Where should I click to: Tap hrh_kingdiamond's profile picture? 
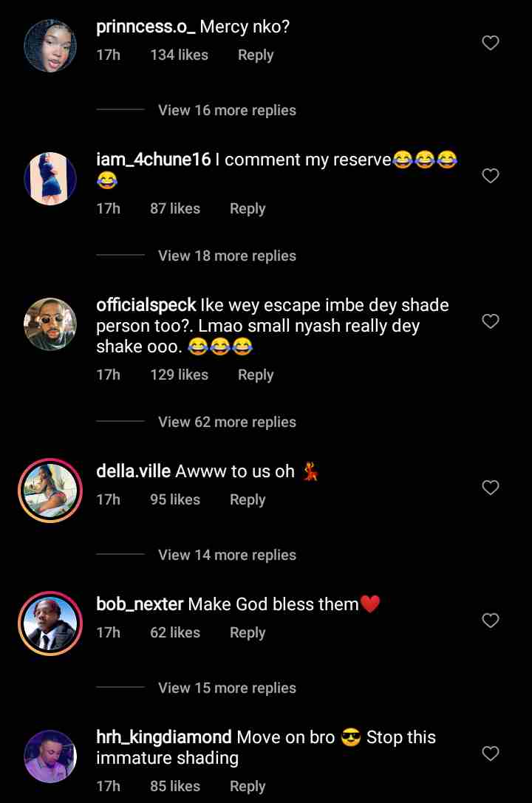point(50,756)
